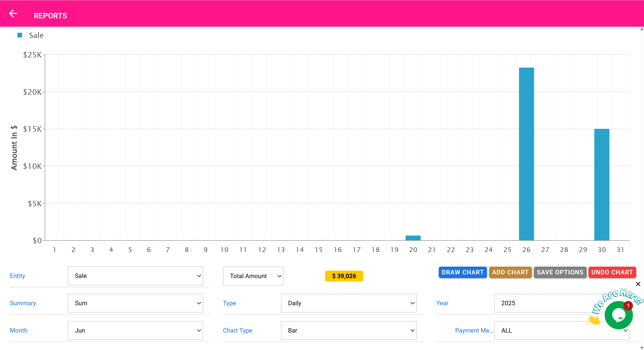Click the REPORTS page title
Screen dimensions: 644x350
(x=51, y=16)
